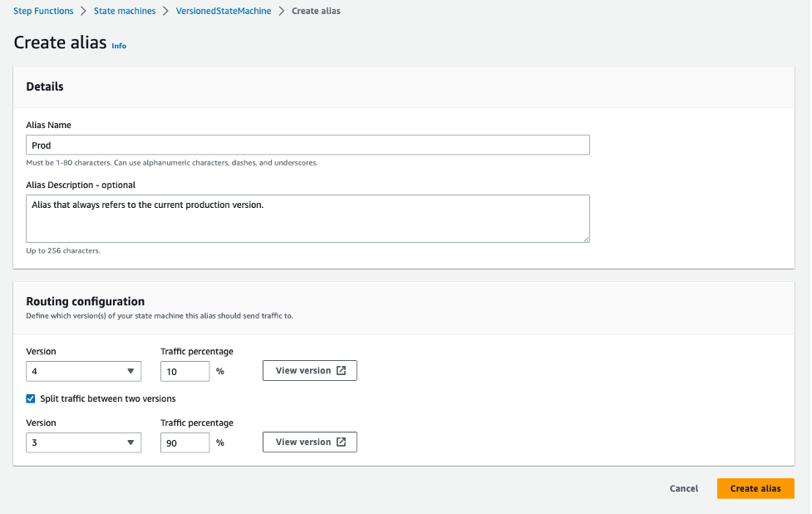
Task: Click the external link icon for version 4
Action: [x=342, y=370]
